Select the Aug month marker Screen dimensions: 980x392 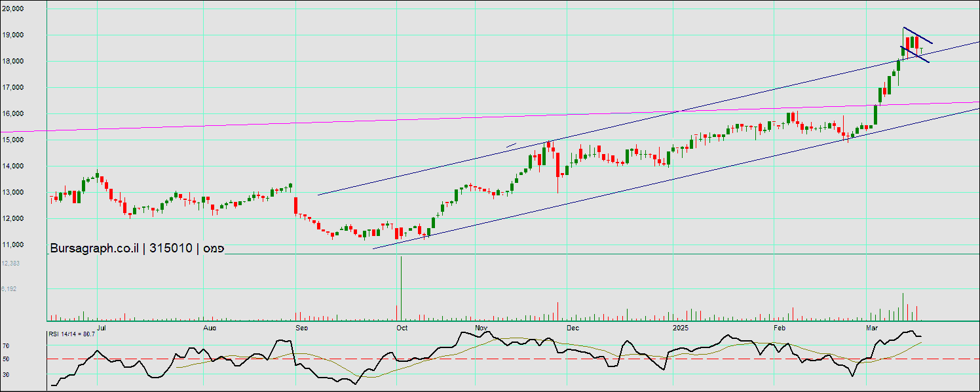(x=210, y=326)
